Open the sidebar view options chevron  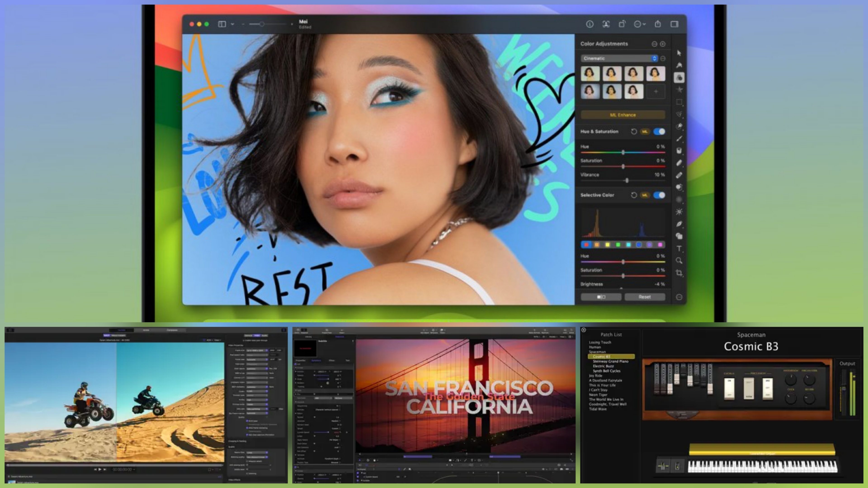[x=232, y=24]
